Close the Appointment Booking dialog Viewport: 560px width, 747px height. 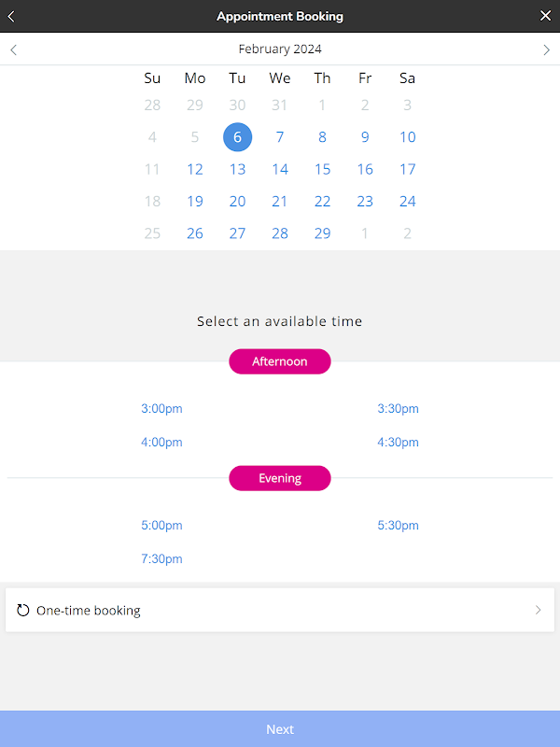point(546,16)
